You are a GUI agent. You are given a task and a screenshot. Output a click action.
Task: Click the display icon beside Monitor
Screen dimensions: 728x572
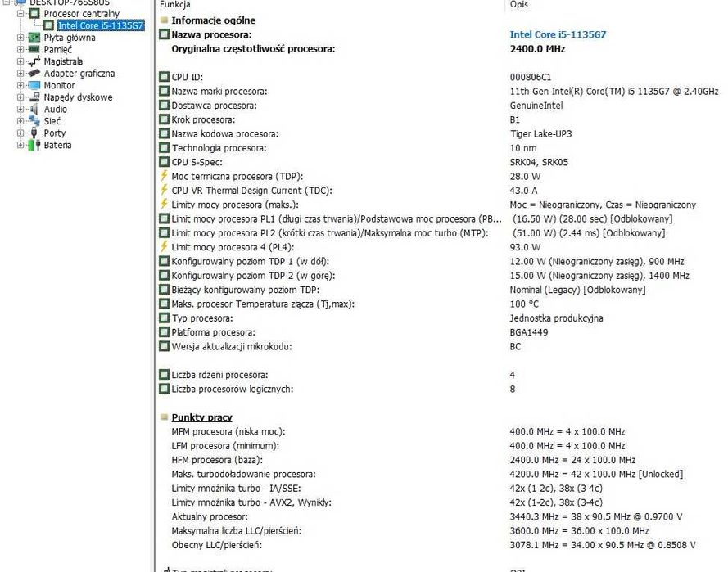click(x=34, y=85)
